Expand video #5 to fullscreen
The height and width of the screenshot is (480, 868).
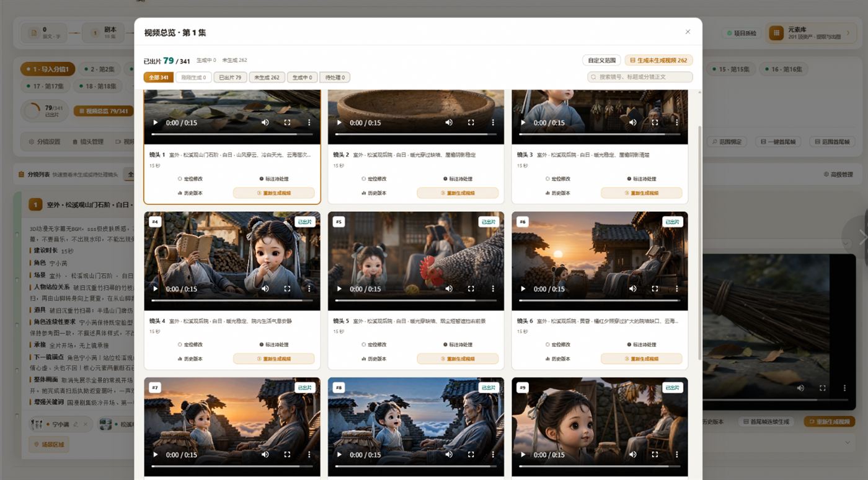(471, 289)
